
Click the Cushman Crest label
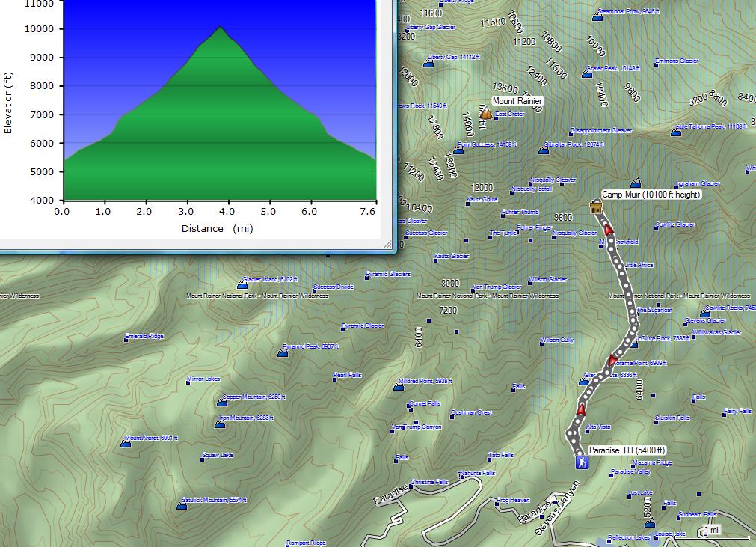pos(471,412)
